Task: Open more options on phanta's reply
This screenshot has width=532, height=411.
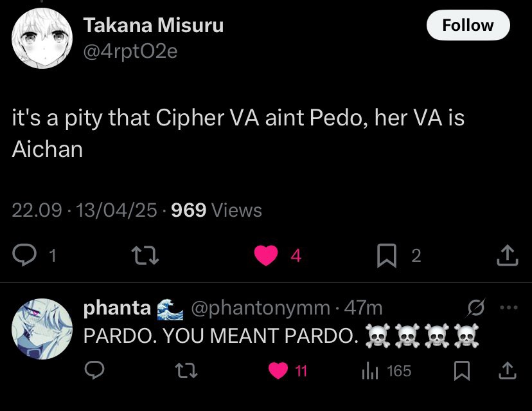Action: point(508,308)
